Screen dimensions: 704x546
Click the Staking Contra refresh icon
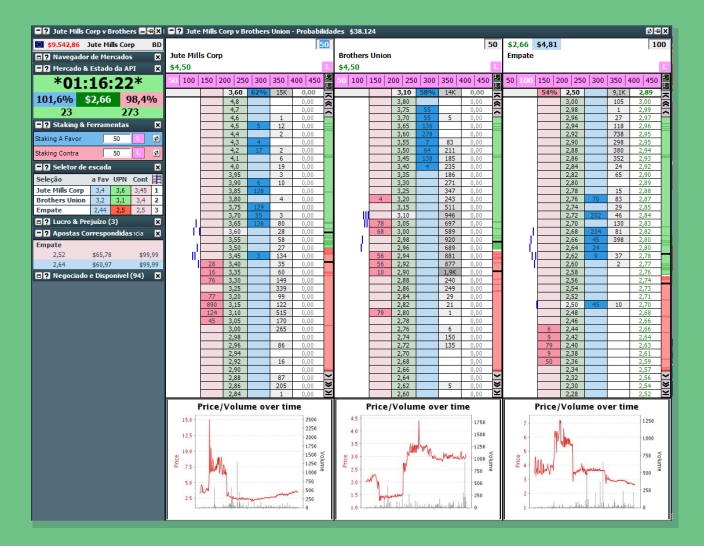(156, 153)
